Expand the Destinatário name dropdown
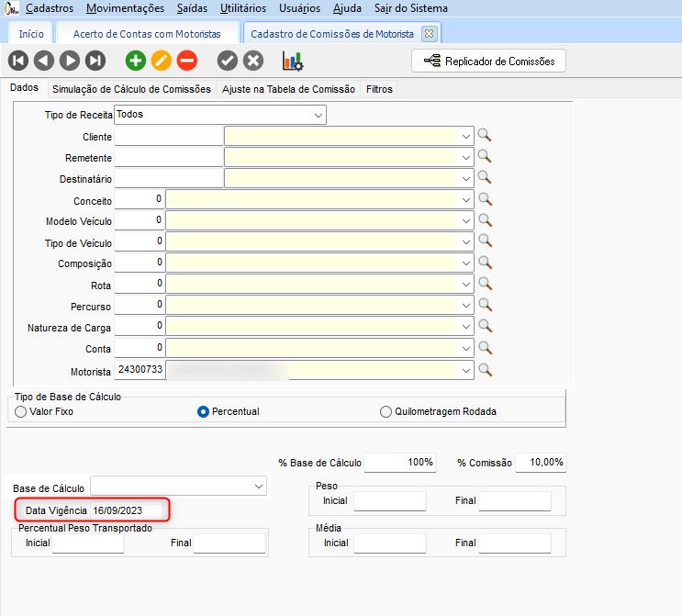The image size is (682, 616). pos(465,179)
